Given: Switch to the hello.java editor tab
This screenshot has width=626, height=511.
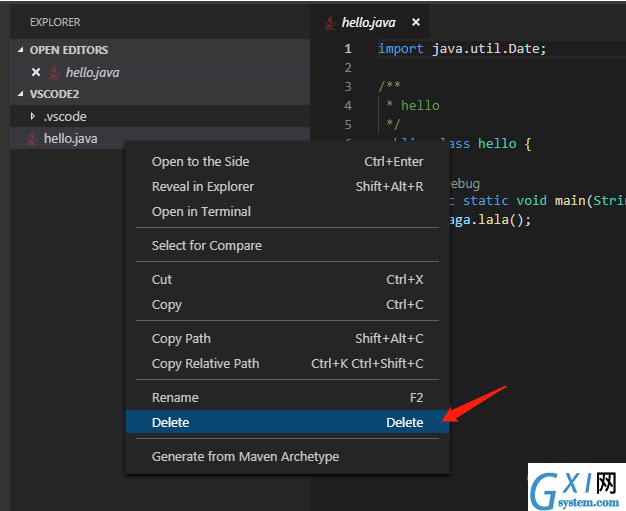Looking at the screenshot, I should (369, 22).
